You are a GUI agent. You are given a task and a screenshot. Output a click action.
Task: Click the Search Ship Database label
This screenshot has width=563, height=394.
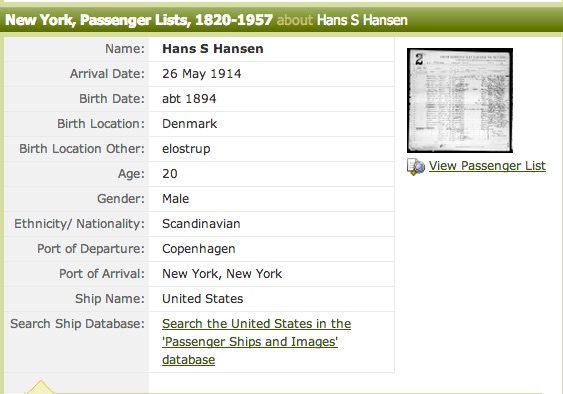(77, 324)
